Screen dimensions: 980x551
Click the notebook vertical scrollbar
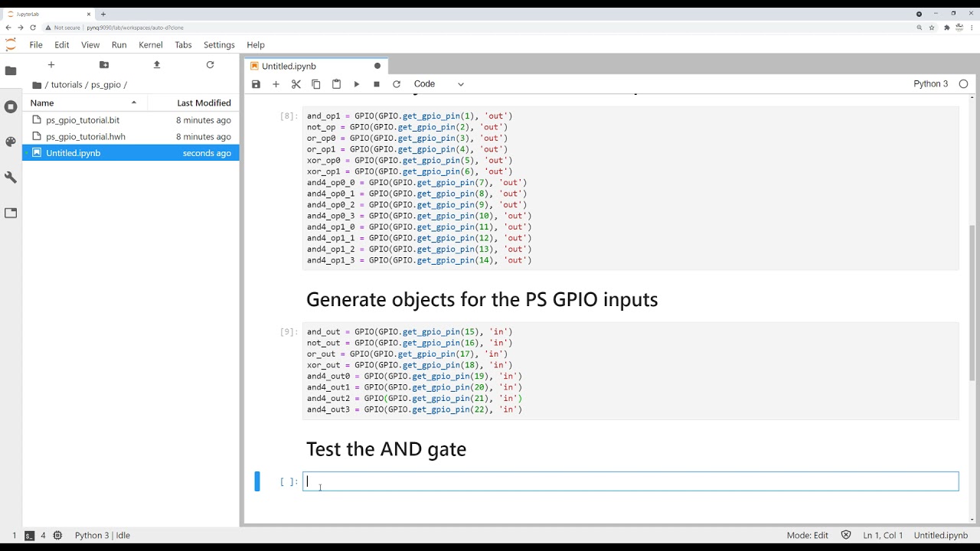coord(973,302)
